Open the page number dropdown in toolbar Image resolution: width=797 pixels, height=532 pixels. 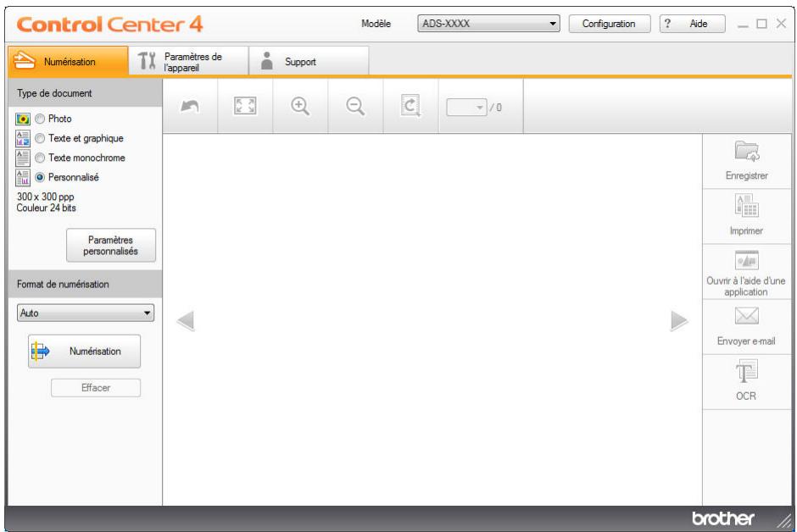pyautogui.click(x=466, y=107)
